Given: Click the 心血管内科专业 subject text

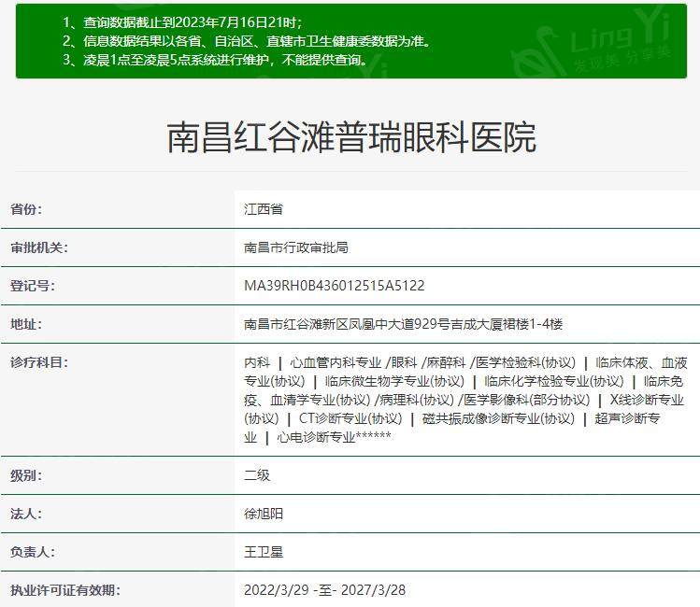Looking at the screenshot, I should pos(336,362).
